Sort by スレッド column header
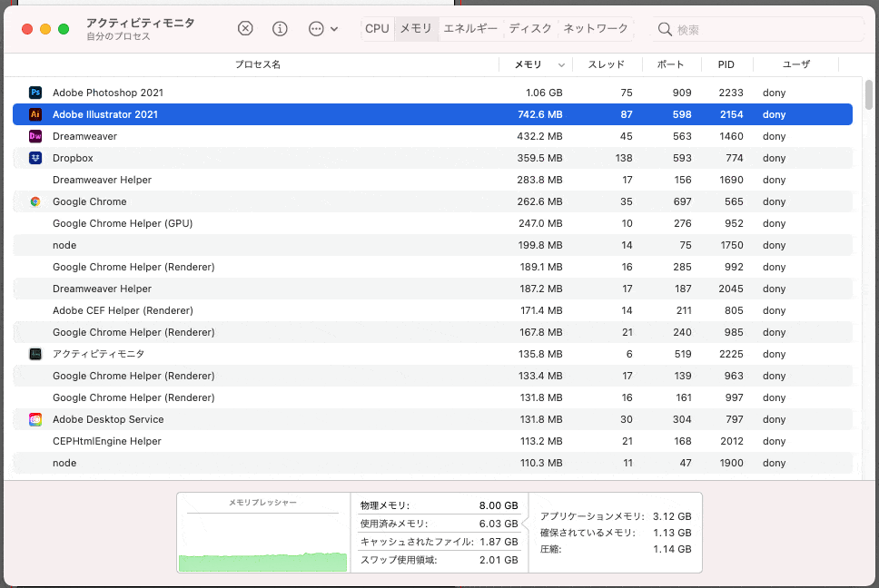This screenshot has width=879, height=588. (606, 64)
